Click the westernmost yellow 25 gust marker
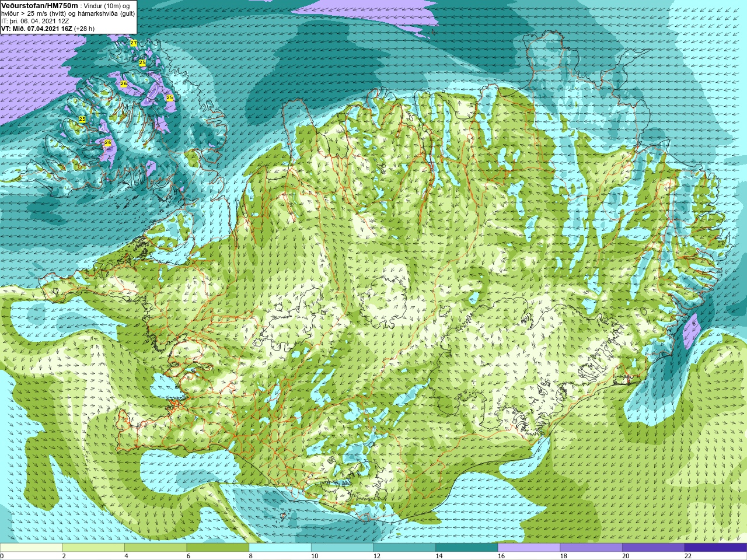 (x=82, y=119)
